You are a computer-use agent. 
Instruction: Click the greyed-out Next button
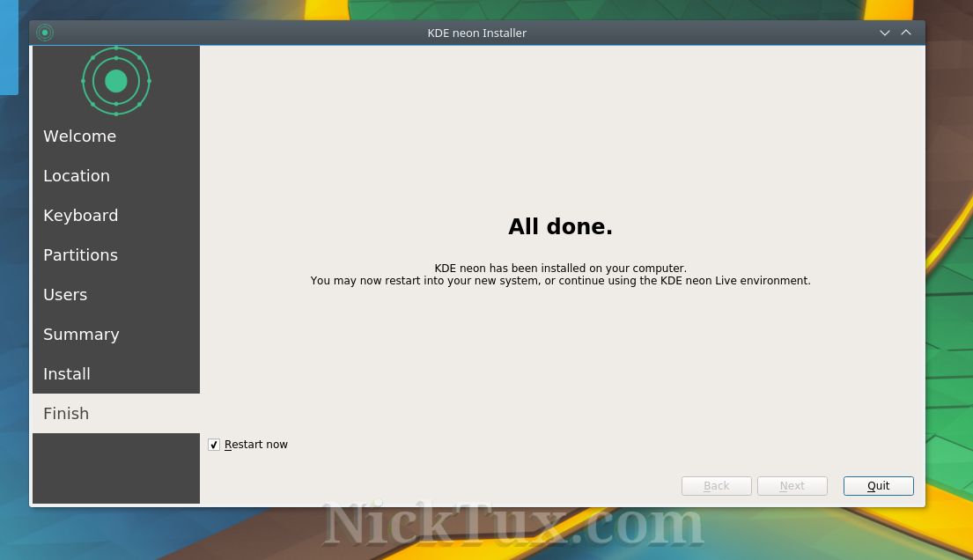[x=792, y=486]
